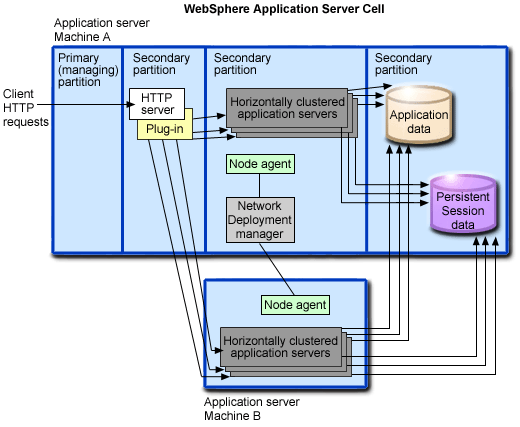Click the Secondary partition label above HTTP server
Image resolution: width=520 pixels, height=427 pixels.
point(161,64)
